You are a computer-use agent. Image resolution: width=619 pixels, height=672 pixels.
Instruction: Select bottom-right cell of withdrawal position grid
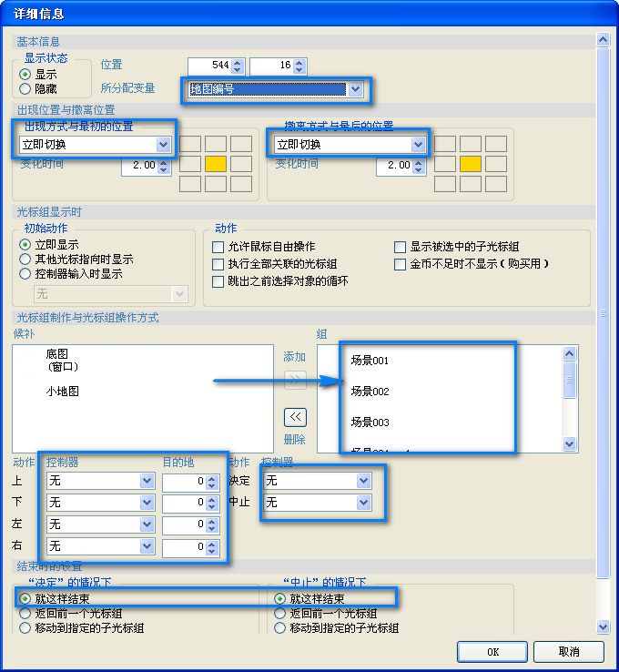[x=496, y=184]
